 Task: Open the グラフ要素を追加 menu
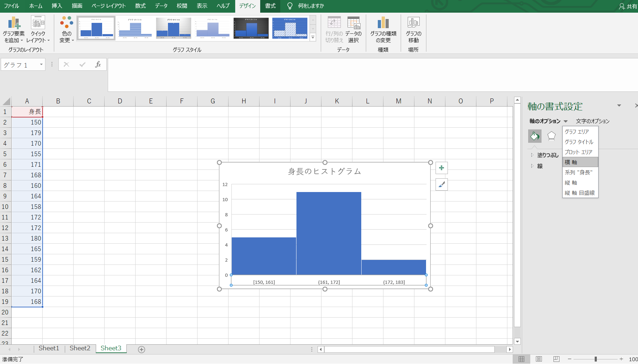pyautogui.click(x=14, y=30)
